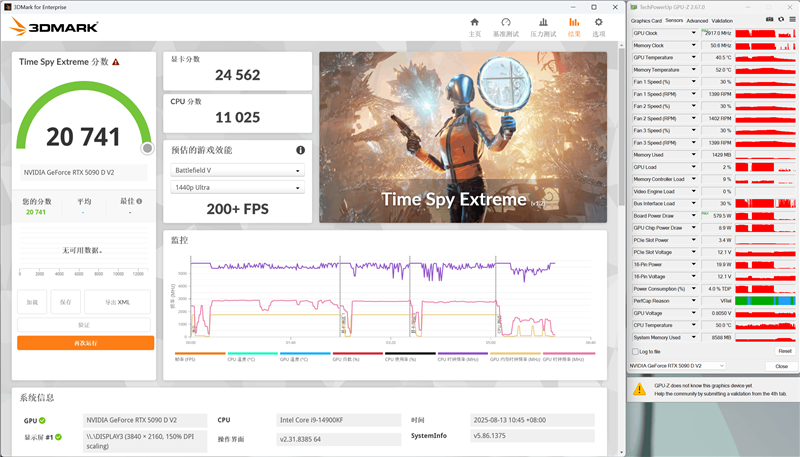Click the yellow warning icon in GPU-Z notice

(639, 390)
